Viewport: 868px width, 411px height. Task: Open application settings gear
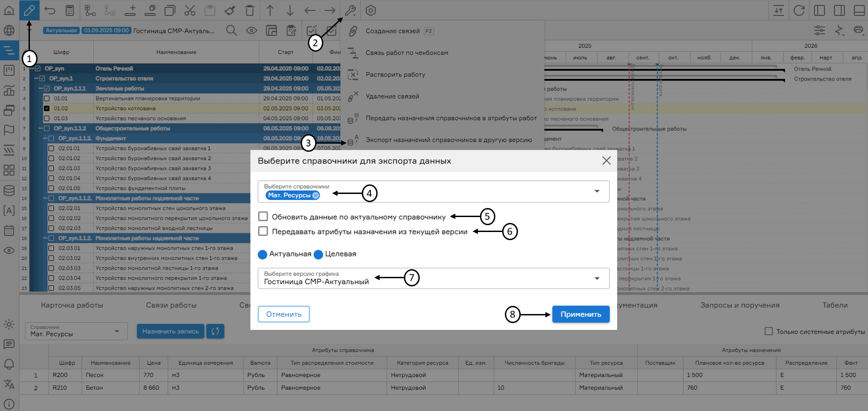coord(370,10)
